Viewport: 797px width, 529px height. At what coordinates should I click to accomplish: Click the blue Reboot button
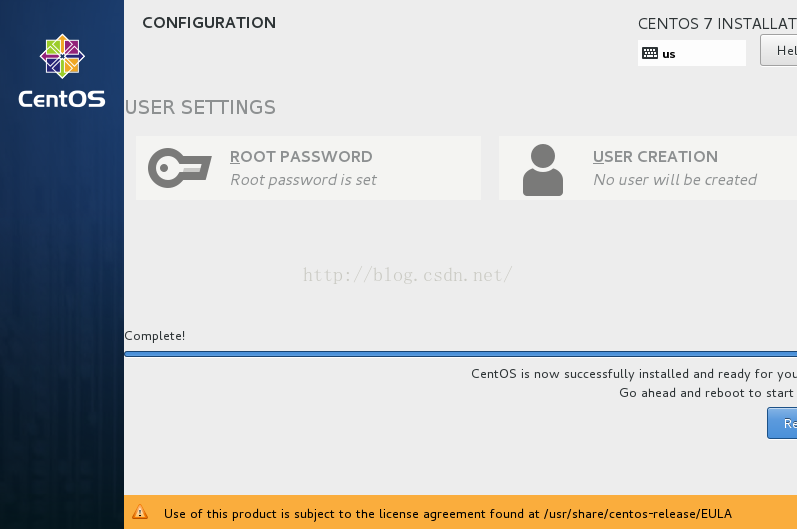click(782, 423)
